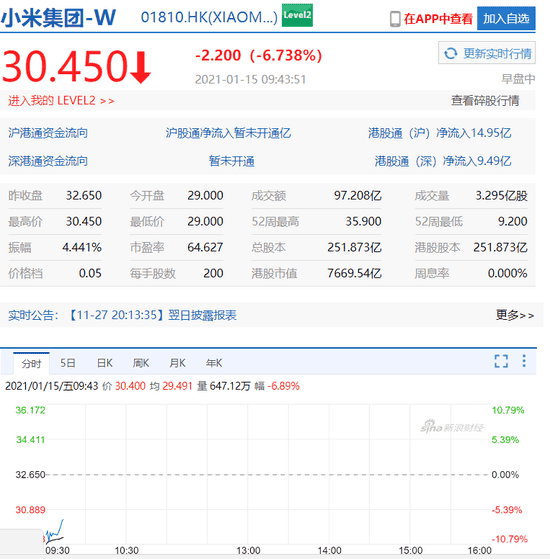Click chart info 幅 -6.89% value
The height and width of the screenshot is (559, 550).
coord(284,386)
